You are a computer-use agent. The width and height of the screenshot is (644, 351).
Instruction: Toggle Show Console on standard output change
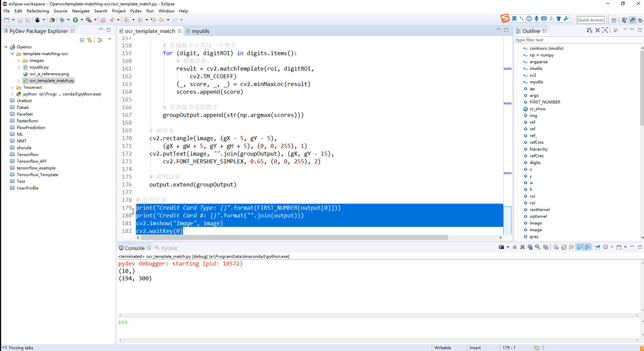click(x=580, y=247)
